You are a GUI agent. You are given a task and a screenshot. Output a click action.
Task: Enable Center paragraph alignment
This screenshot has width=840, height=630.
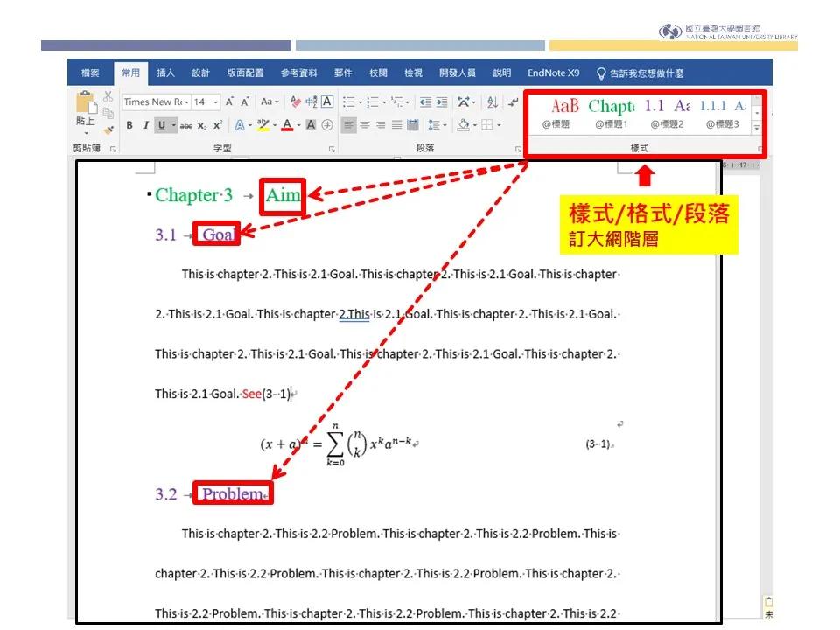pyautogui.click(x=364, y=125)
